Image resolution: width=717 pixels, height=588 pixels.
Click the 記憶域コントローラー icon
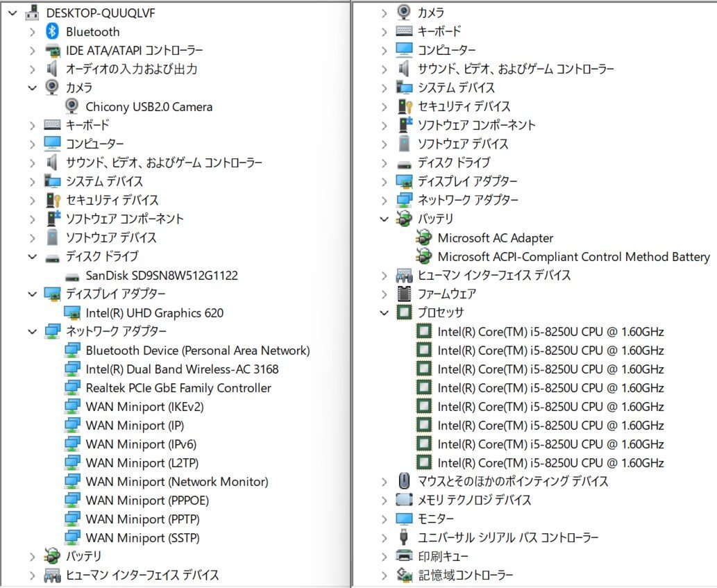click(x=404, y=576)
